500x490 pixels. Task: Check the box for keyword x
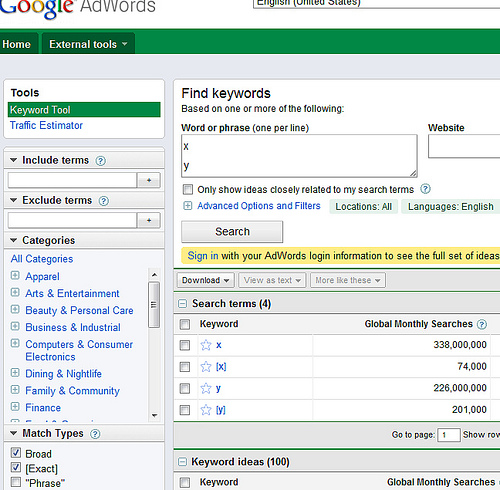185,345
